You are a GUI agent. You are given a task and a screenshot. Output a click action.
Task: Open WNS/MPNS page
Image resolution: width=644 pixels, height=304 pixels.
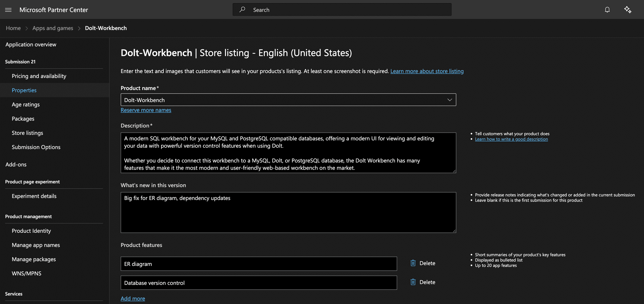(26, 273)
